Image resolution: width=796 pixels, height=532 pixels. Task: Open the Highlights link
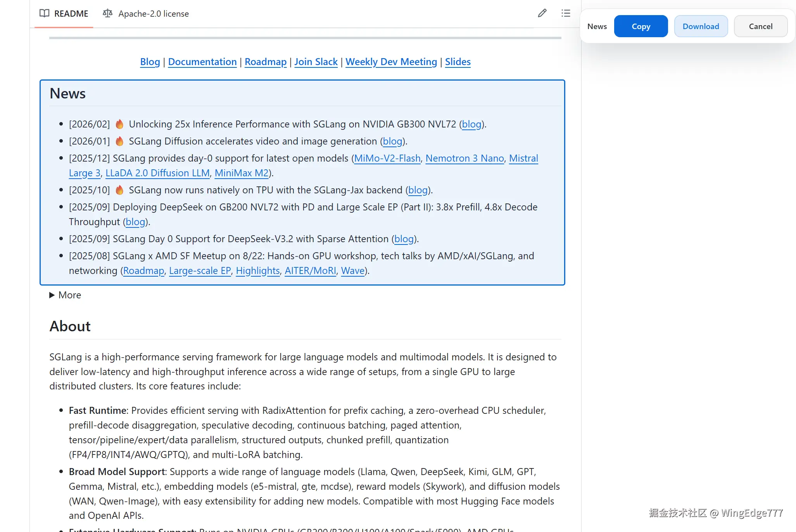[x=258, y=270]
